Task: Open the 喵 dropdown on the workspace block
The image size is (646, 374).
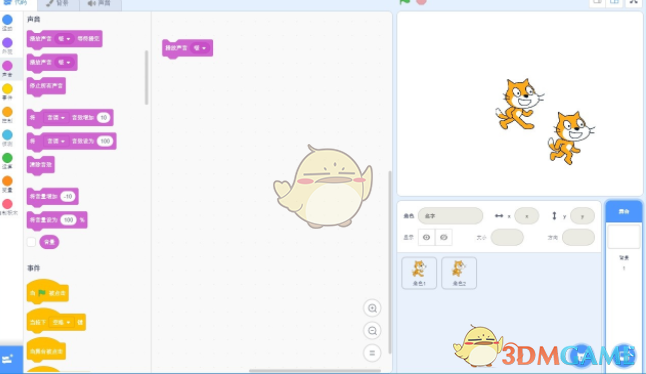Action: point(200,48)
